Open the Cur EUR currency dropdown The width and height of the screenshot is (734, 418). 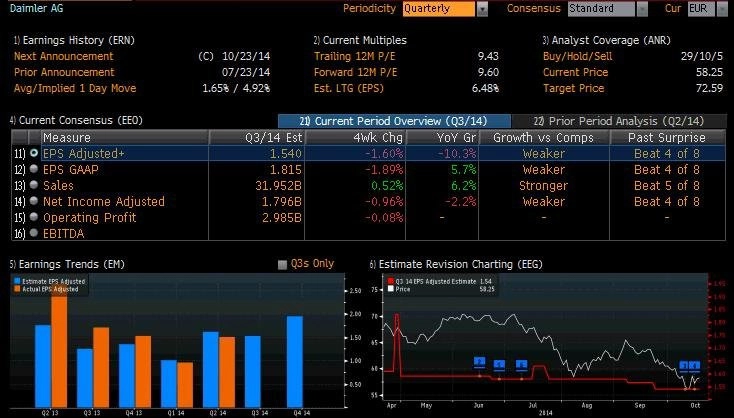click(x=701, y=8)
